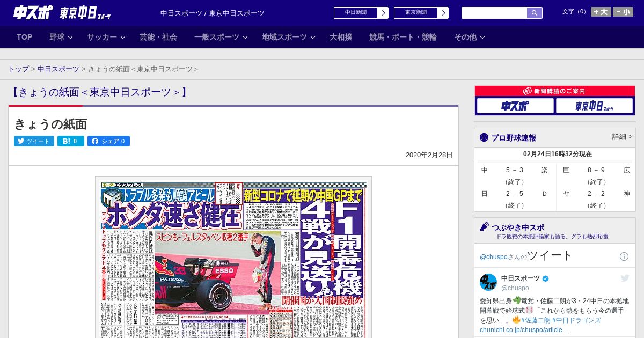Click arrow next to 東京新聞
This screenshot has height=338, width=644.
(443, 13)
